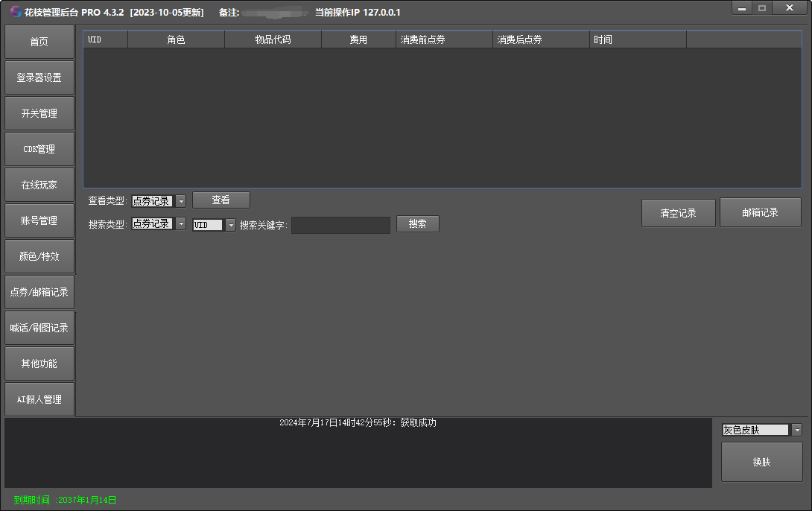The height and width of the screenshot is (511, 812).
Task: Open AI假人管理 section
Action: click(x=39, y=399)
